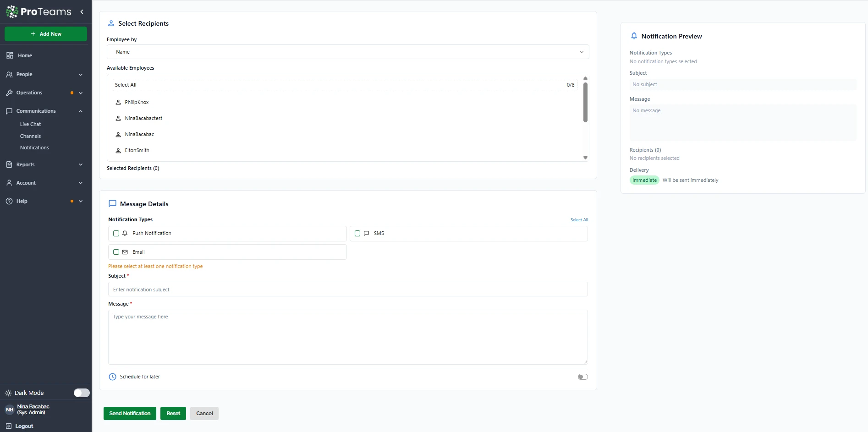Click the Logout icon in sidebar

pyautogui.click(x=9, y=426)
